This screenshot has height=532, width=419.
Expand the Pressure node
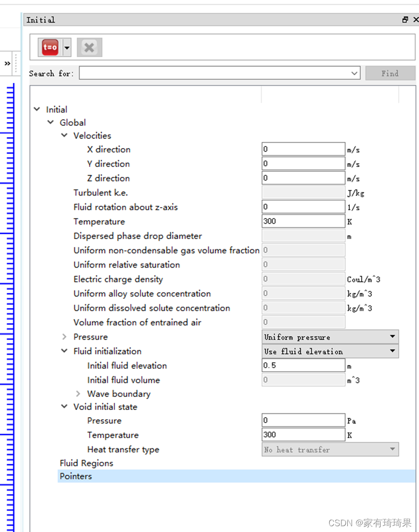tap(64, 336)
